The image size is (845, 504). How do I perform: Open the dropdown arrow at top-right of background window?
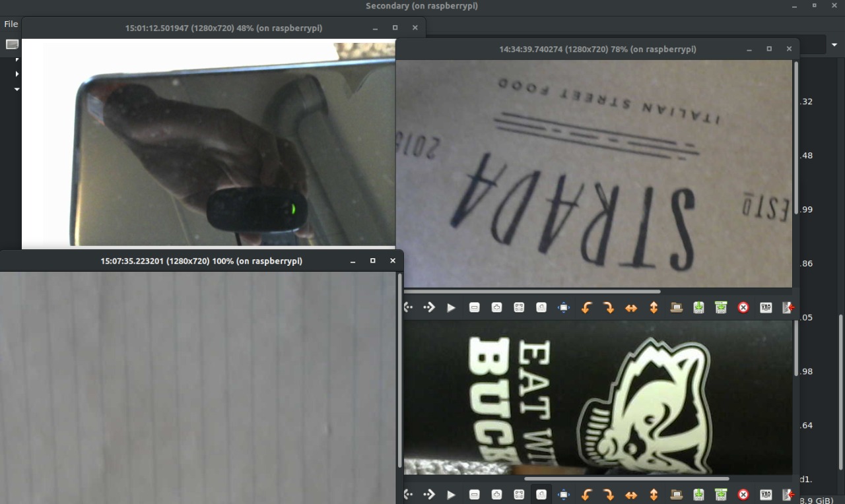[834, 45]
